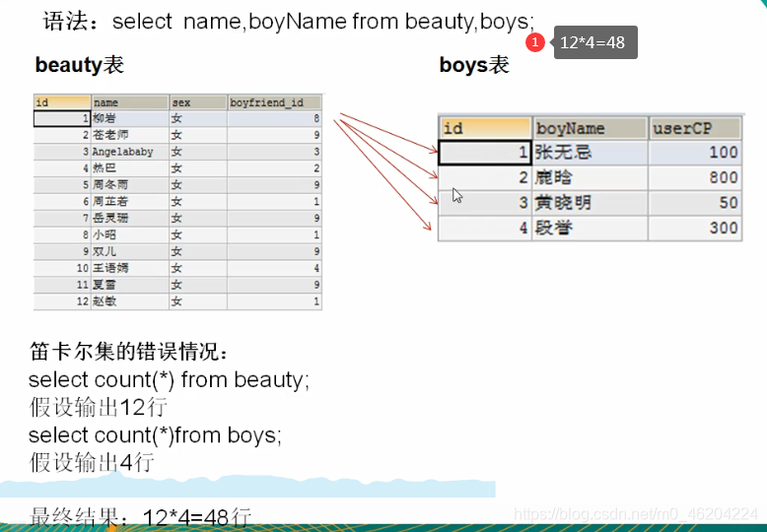Click the boyName cell '张无忌'

click(x=590, y=153)
